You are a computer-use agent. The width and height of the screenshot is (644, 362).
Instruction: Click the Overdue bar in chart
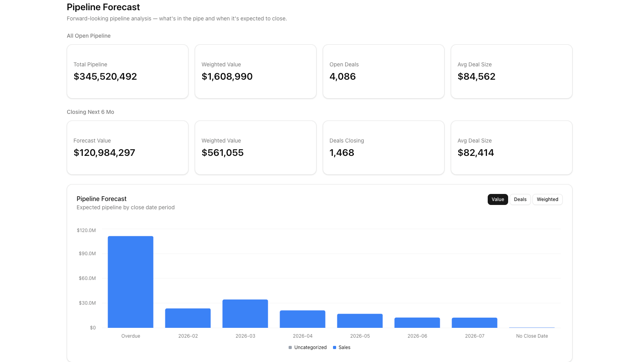click(x=130, y=282)
